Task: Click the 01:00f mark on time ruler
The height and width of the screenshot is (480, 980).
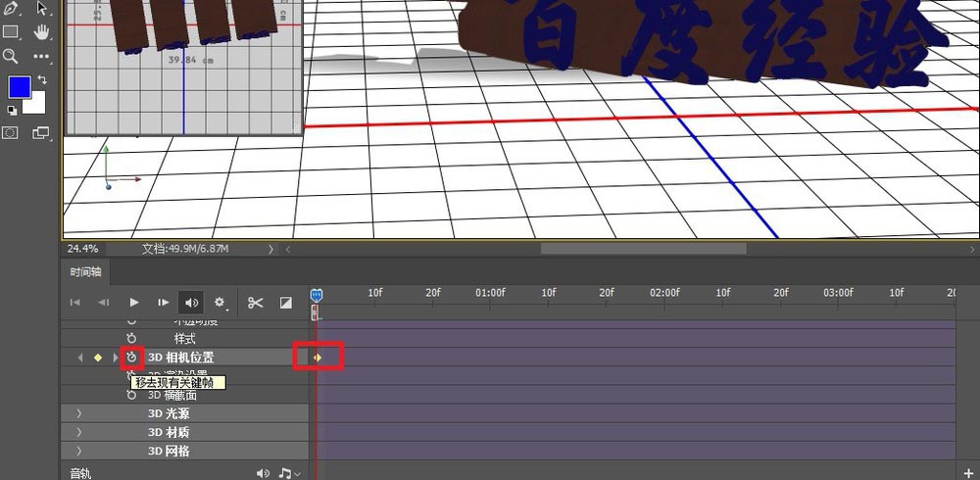Action: [x=490, y=293]
